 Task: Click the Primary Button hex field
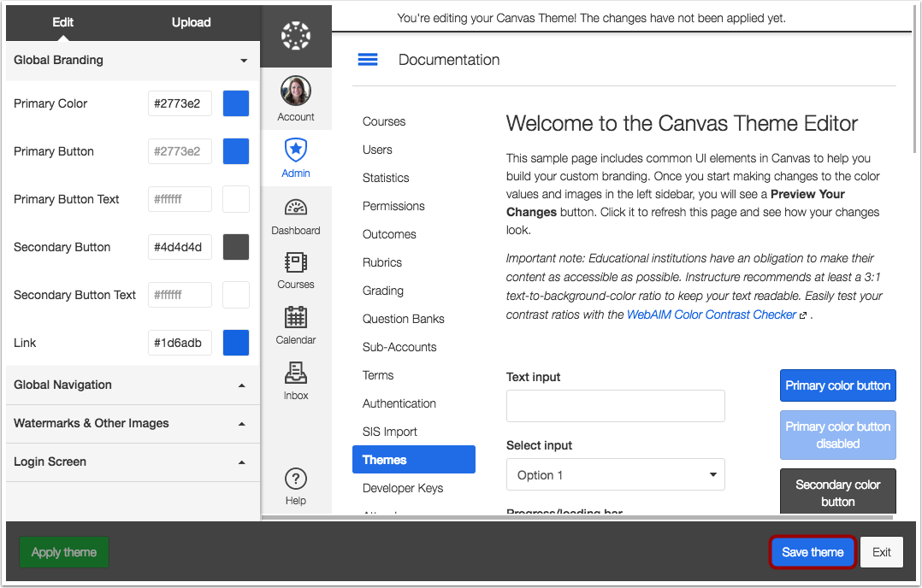180,151
